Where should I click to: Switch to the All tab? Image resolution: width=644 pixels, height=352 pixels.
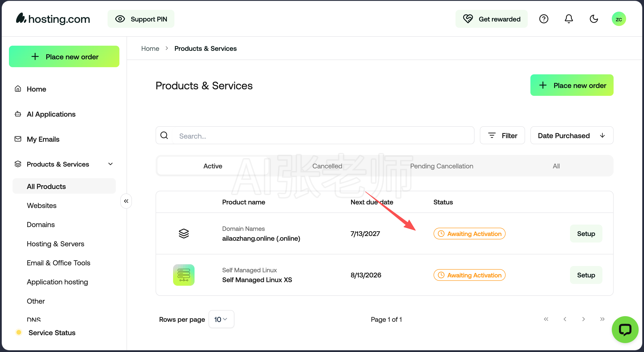(556, 166)
